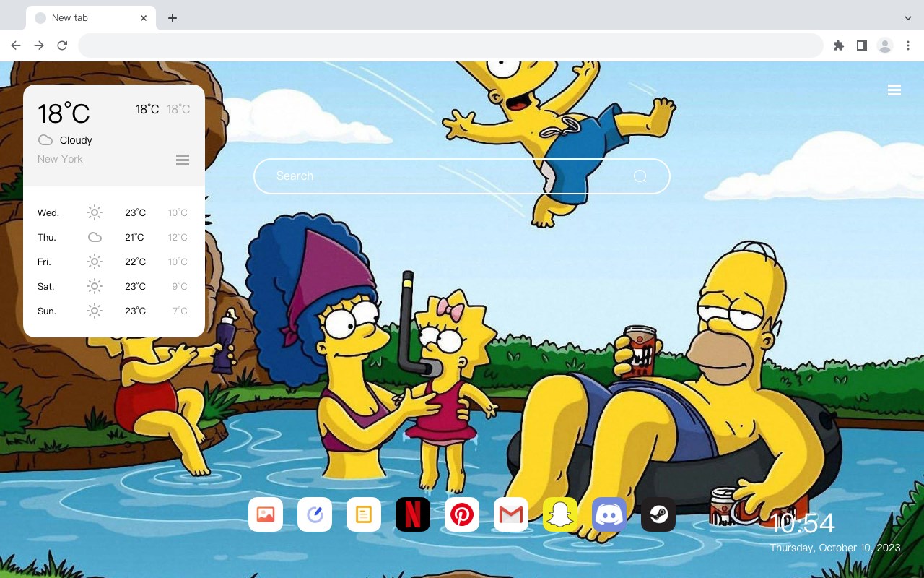Select the Sat. forecast day label

(x=46, y=286)
